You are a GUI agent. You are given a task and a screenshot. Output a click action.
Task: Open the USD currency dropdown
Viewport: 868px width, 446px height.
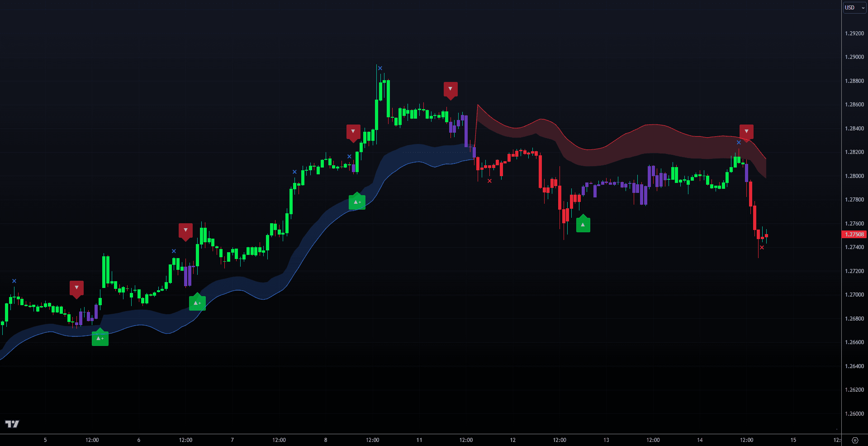tap(854, 8)
